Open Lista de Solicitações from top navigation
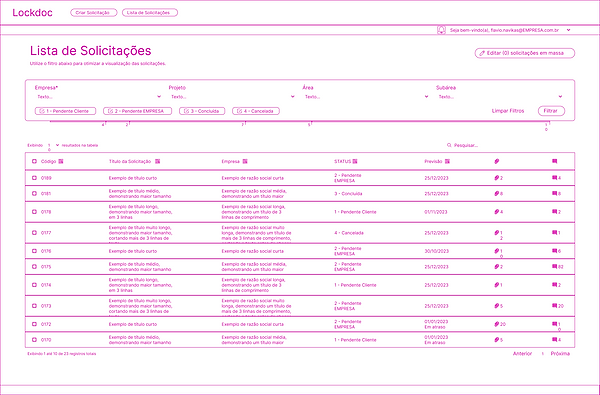 click(150, 13)
